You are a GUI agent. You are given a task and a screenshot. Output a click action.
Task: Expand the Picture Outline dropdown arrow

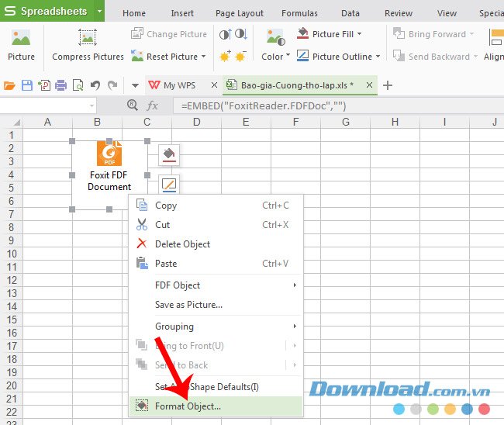point(378,57)
